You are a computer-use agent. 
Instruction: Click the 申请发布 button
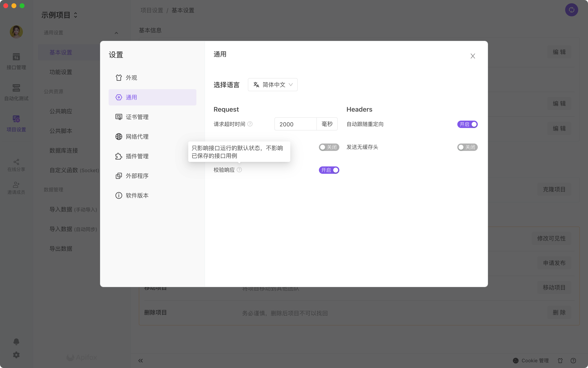(554, 263)
